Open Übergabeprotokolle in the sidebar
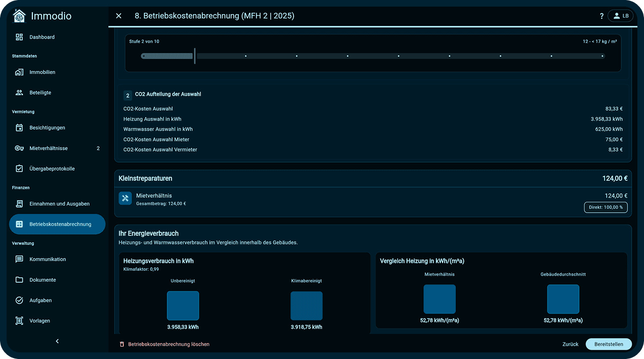This screenshot has height=359, width=644. click(57, 169)
